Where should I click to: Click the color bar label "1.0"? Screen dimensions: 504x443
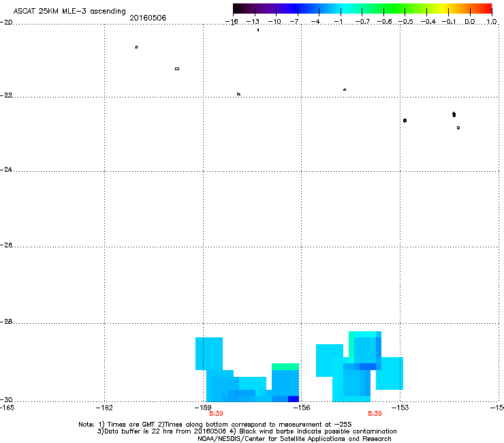[492, 22]
